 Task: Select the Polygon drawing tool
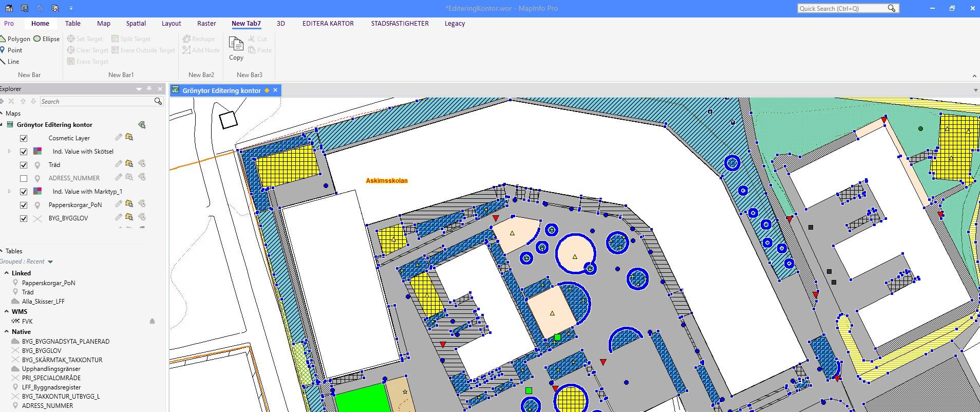(x=15, y=39)
